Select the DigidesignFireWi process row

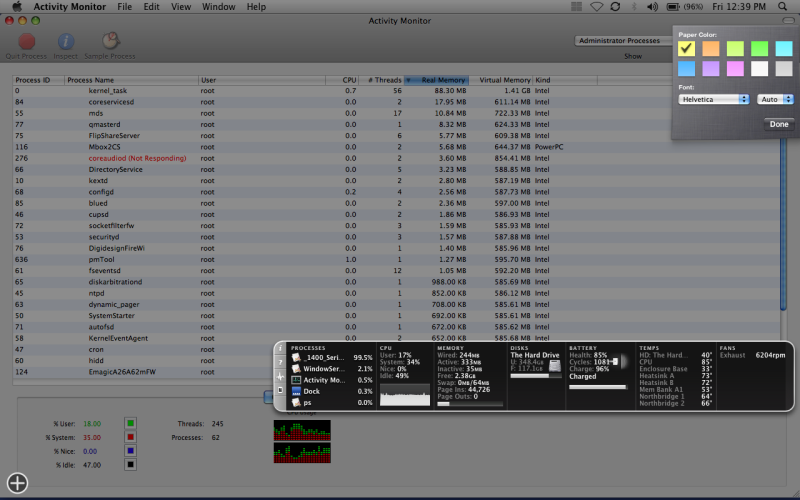(x=396, y=248)
